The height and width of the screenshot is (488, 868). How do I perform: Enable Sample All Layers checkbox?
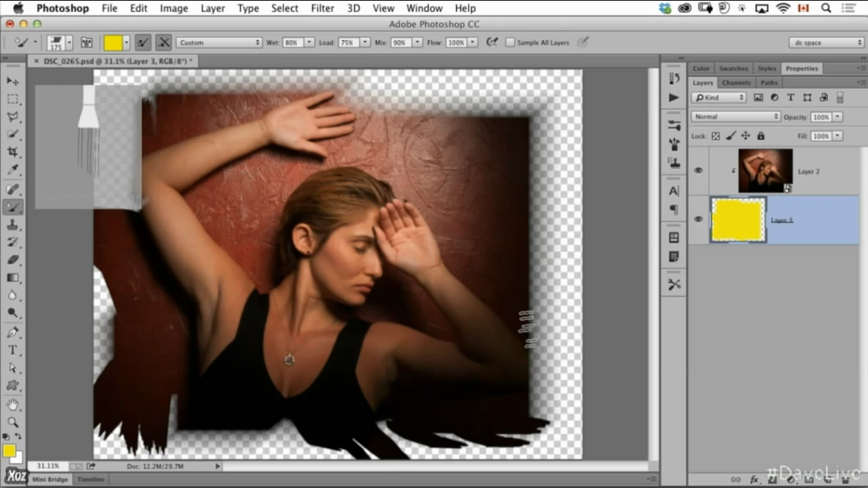click(510, 43)
